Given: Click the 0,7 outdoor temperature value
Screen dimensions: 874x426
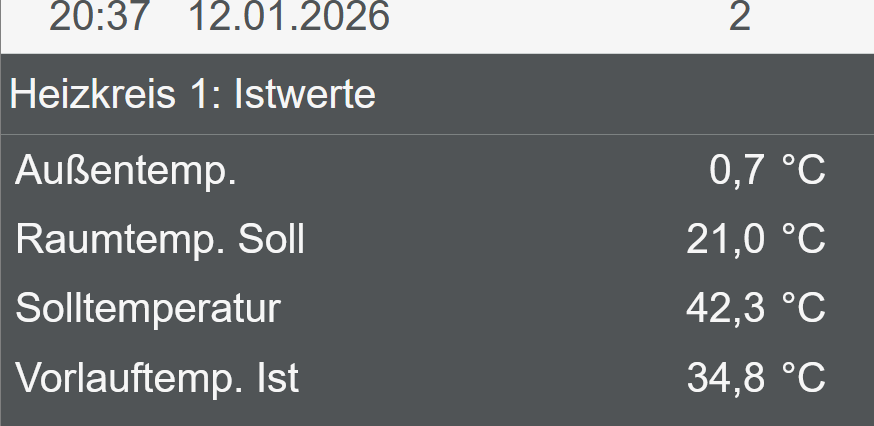Looking at the screenshot, I should pos(736,171).
